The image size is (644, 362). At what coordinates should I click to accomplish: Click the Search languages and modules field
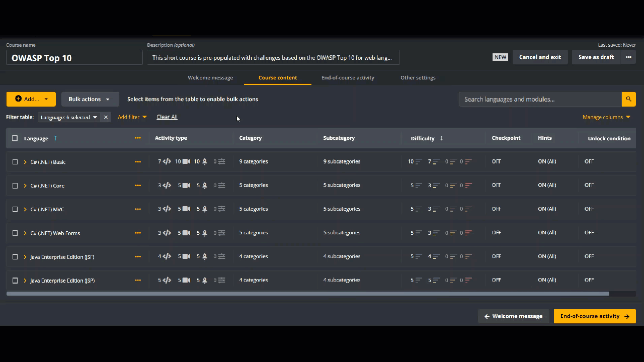540,99
